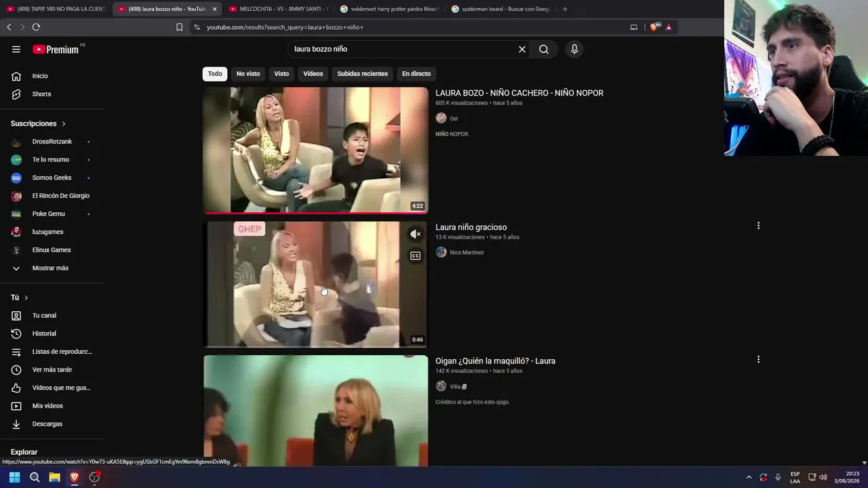Toggle subtitles on the video preview
Image resolution: width=868 pixels, height=488 pixels.
(x=416, y=256)
